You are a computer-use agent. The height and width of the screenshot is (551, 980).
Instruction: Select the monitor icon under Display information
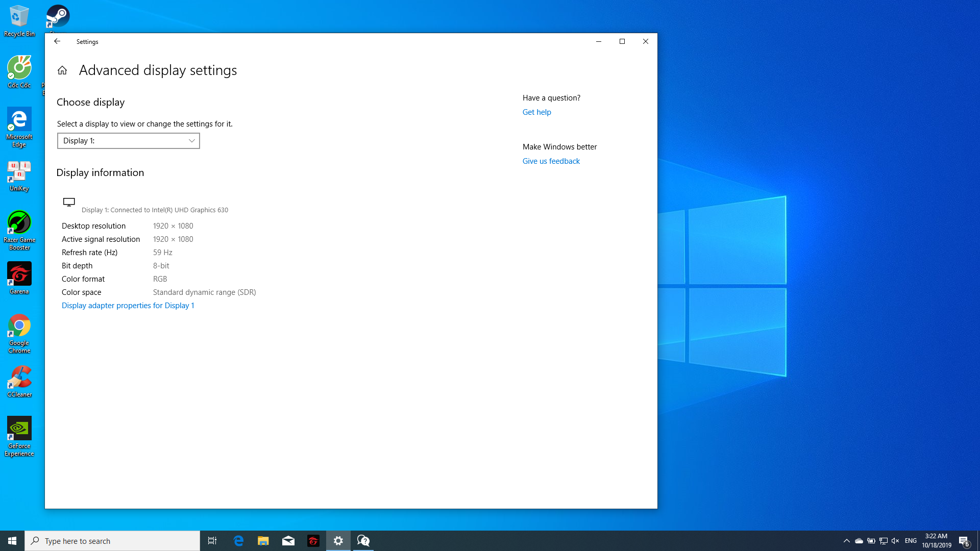(69, 203)
